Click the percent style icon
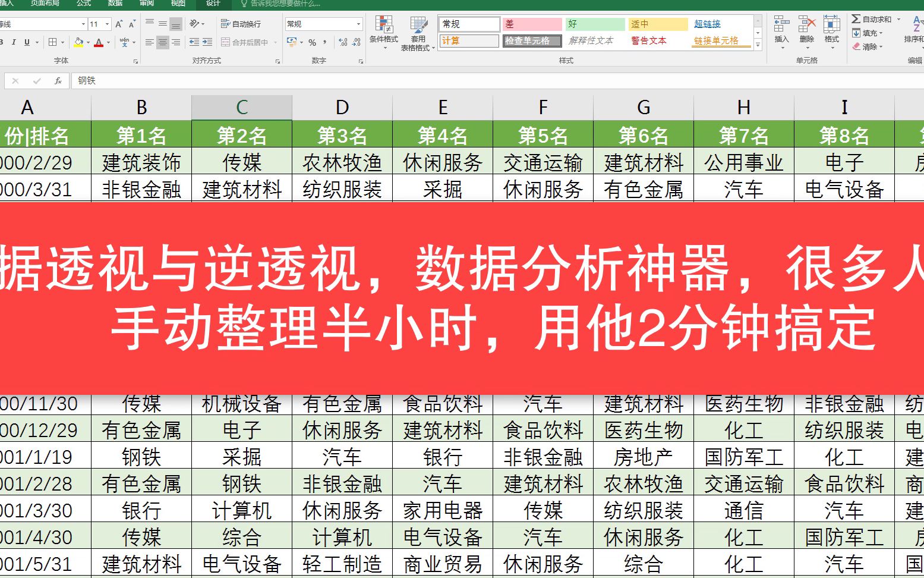Screen dimensions: 924x578 [x=312, y=42]
